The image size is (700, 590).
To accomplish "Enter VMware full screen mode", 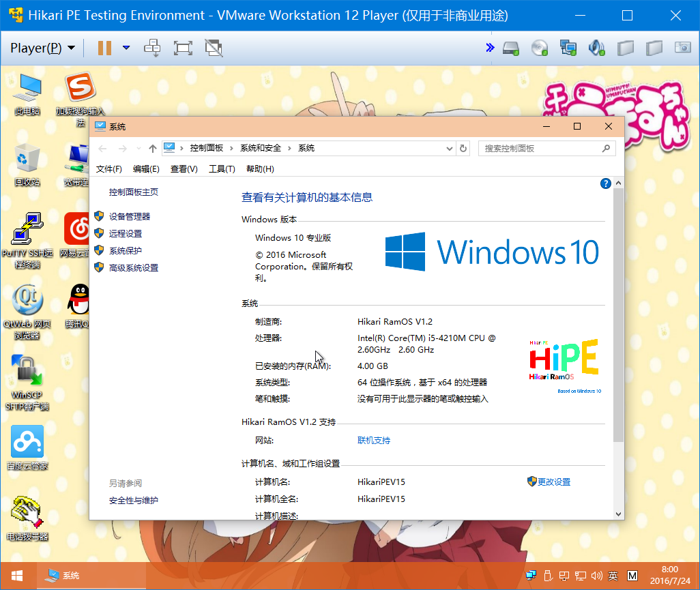I will coord(183,48).
